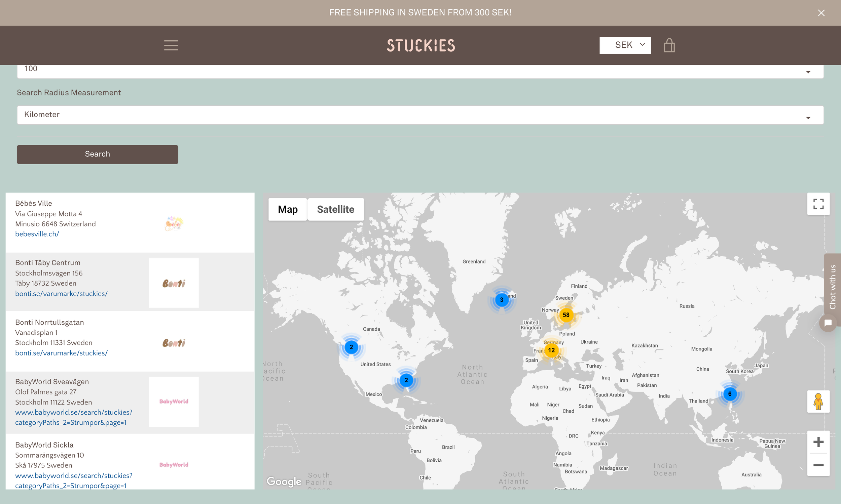Image resolution: width=841 pixels, height=504 pixels.
Task: Open the shopping bag cart
Action: pos(669,45)
